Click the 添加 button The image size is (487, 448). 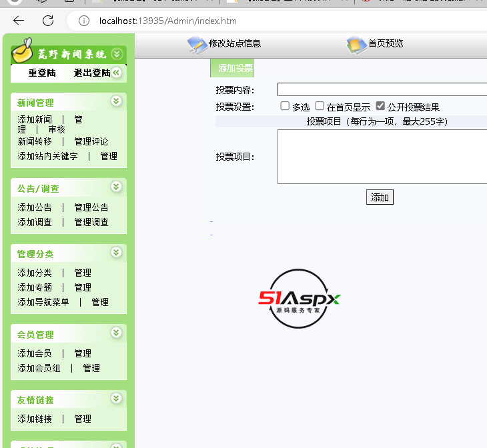(380, 197)
